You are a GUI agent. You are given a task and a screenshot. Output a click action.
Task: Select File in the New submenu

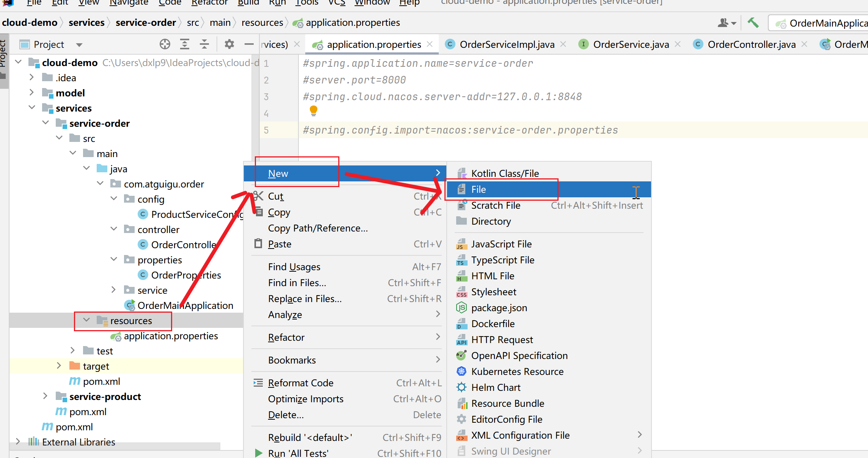478,189
